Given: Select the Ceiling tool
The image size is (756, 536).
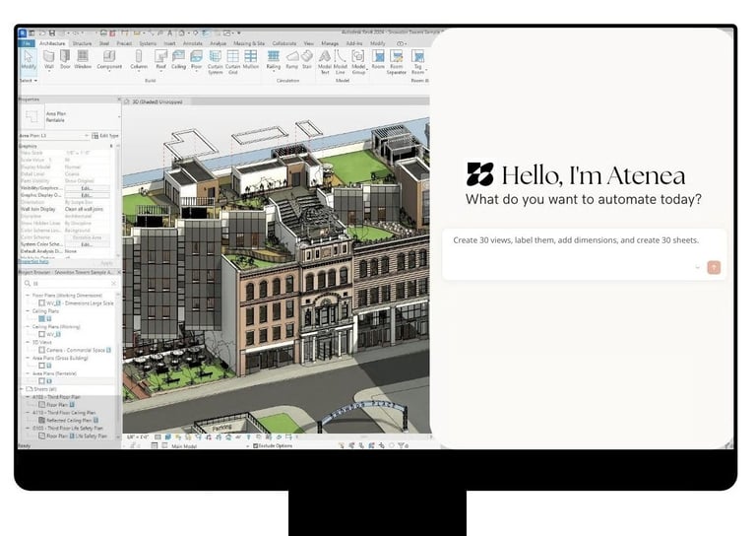Looking at the screenshot, I should [x=178, y=60].
